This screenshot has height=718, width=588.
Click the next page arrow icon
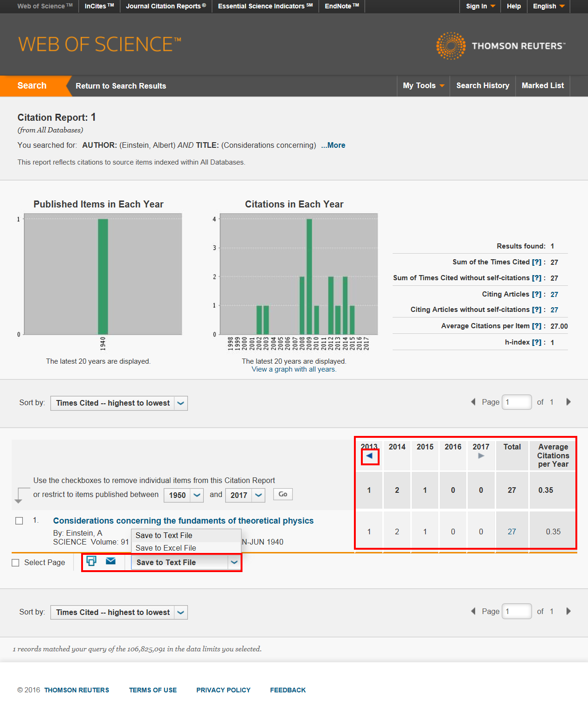click(568, 401)
